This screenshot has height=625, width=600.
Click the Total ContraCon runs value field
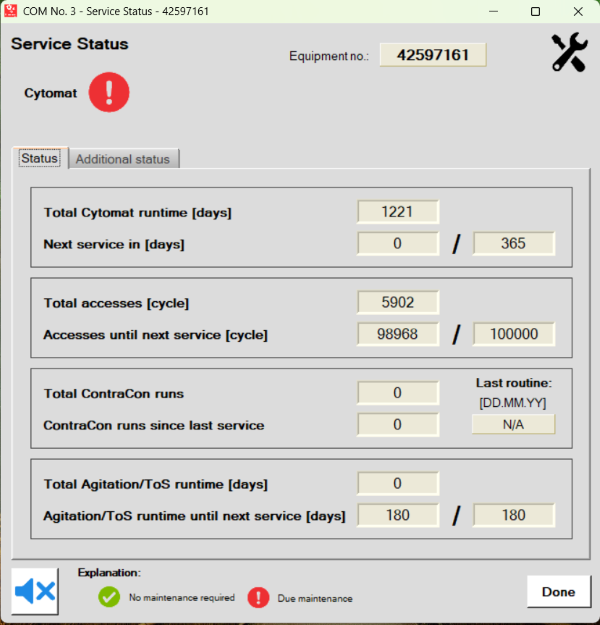398,393
